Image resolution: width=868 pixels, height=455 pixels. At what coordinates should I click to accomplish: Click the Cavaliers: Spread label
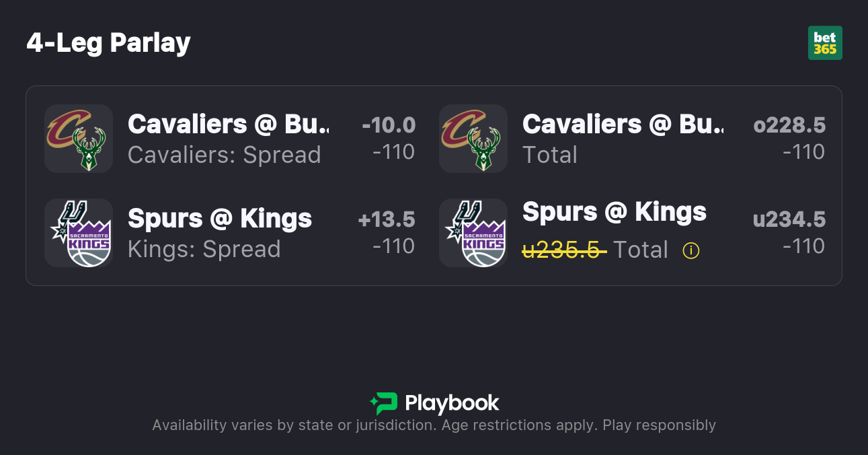[224, 155]
